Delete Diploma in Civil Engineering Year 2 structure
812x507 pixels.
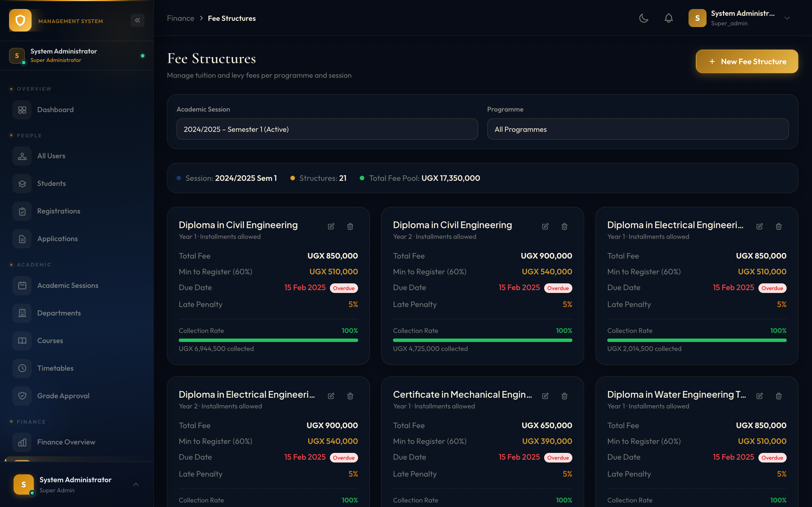[x=564, y=226]
